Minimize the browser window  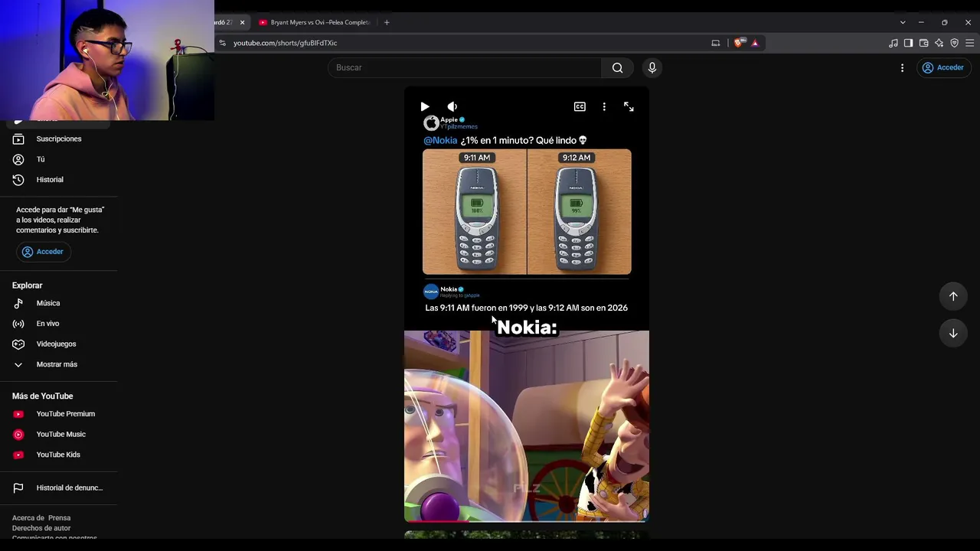pyautogui.click(x=921, y=22)
